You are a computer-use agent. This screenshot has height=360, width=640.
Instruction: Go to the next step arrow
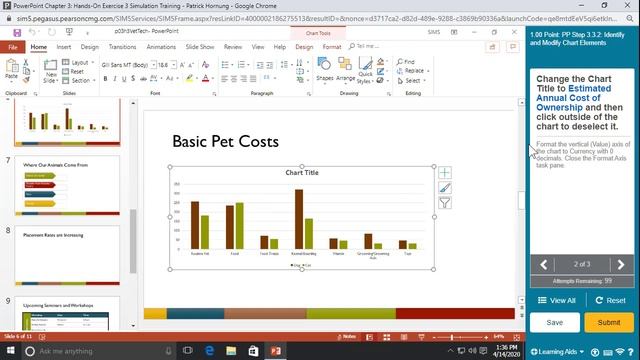pyautogui.click(x=621, y=264)
